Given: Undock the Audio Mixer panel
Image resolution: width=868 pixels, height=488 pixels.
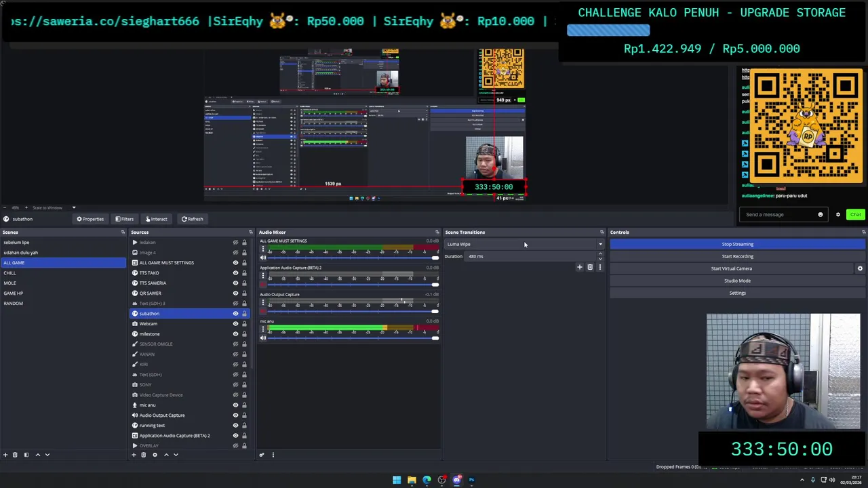Looking at the screenshot, I should pyautogui.click(x=437, y=232).
